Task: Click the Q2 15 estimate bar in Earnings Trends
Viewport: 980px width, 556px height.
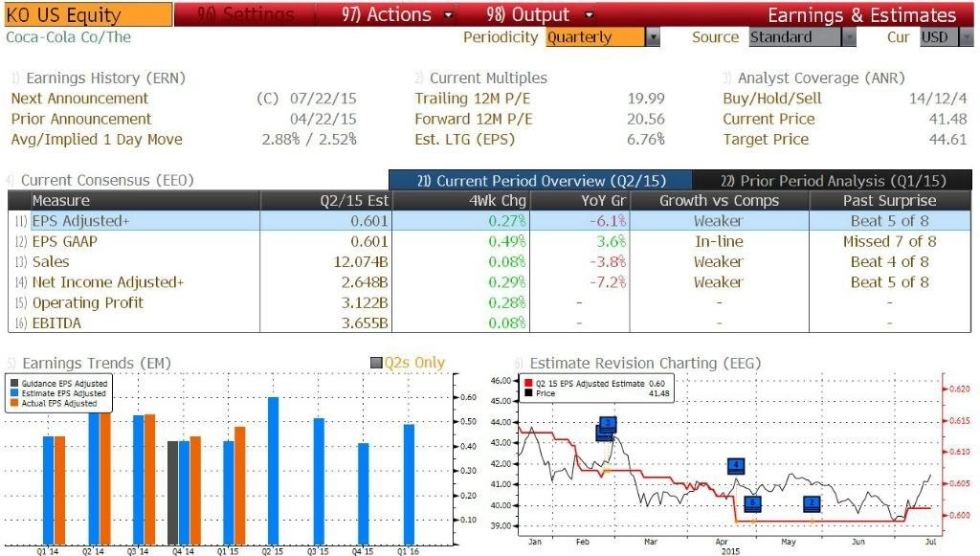Action: point(273,471)
